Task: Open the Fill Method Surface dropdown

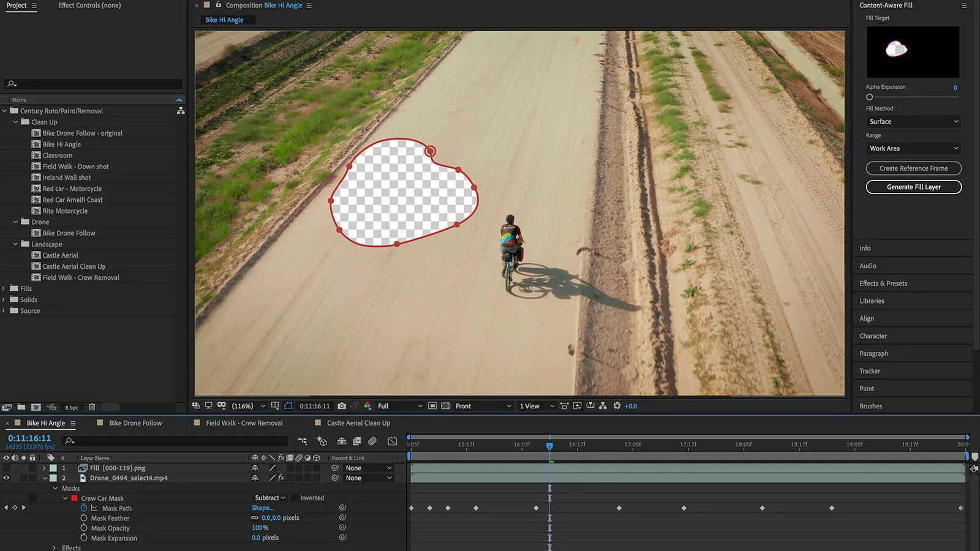Action: (913, 122)
